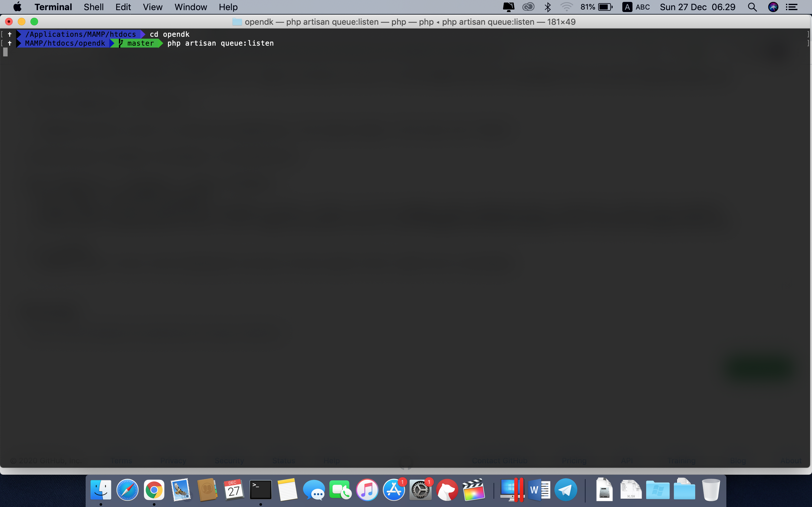
Task: Click the opendk folder proxy icon in title bar
Action: pyautogui.click(x=237, y=22)
